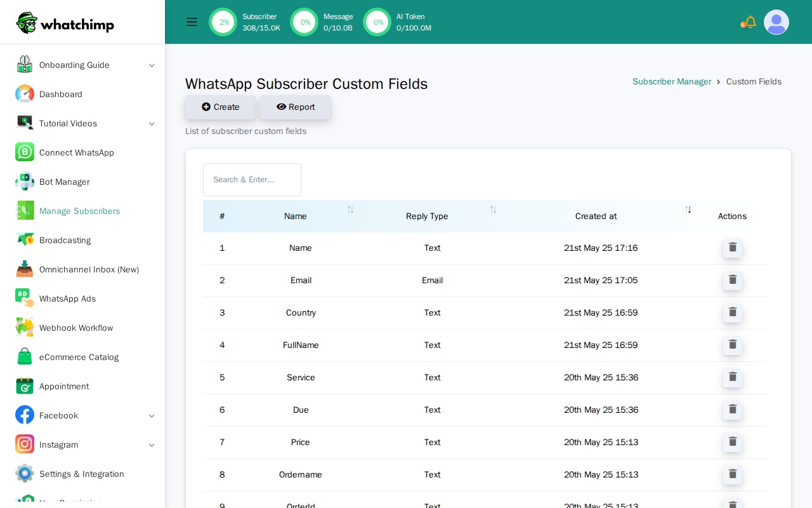Viewport: 812px width, 508px height.
Task: Click the Onboarding Guide icon
Action: [25, 65]
